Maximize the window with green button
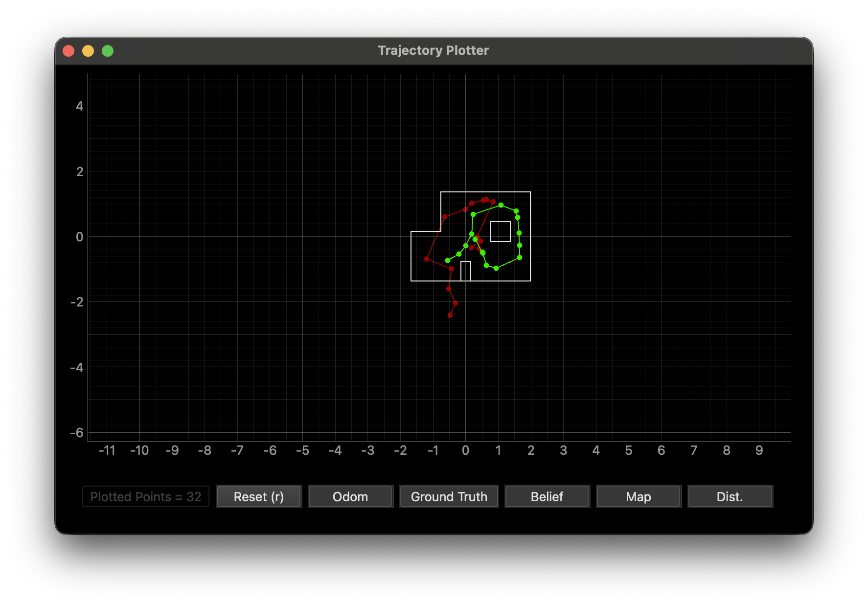Viewport: 868px width, 607px height. click(x=108, y=51)
